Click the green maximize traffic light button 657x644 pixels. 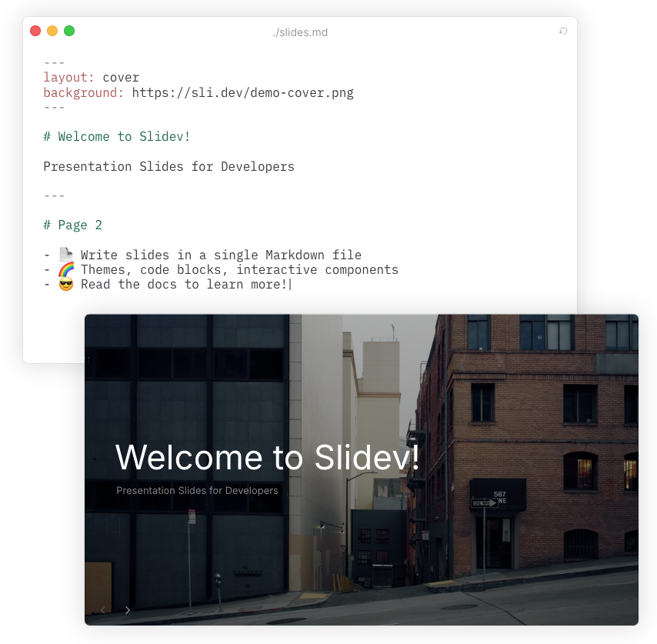tap(68, 31)
